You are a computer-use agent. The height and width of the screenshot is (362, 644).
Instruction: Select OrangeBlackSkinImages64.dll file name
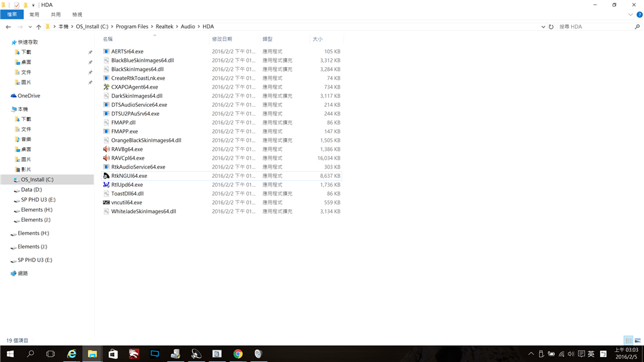pyautogui.click(x=146, y=140)
